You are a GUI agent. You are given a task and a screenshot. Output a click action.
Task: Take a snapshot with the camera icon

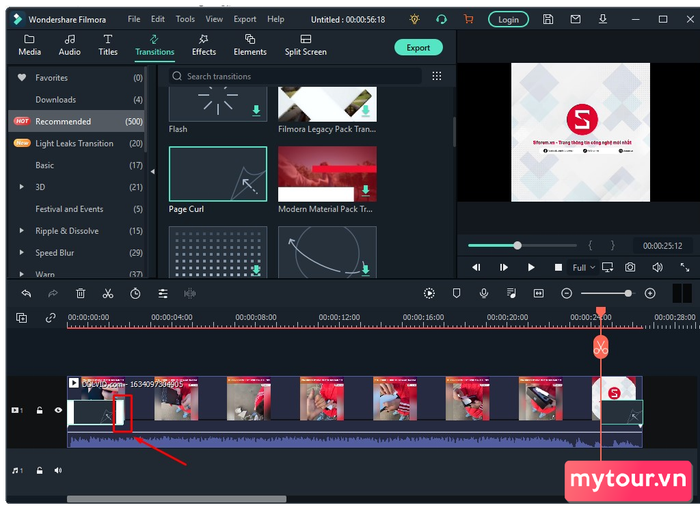[630, 267]
